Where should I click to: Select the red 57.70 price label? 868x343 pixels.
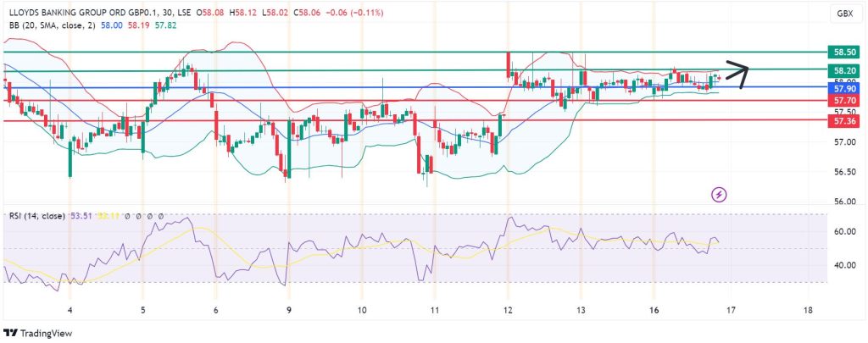point(843,101)
